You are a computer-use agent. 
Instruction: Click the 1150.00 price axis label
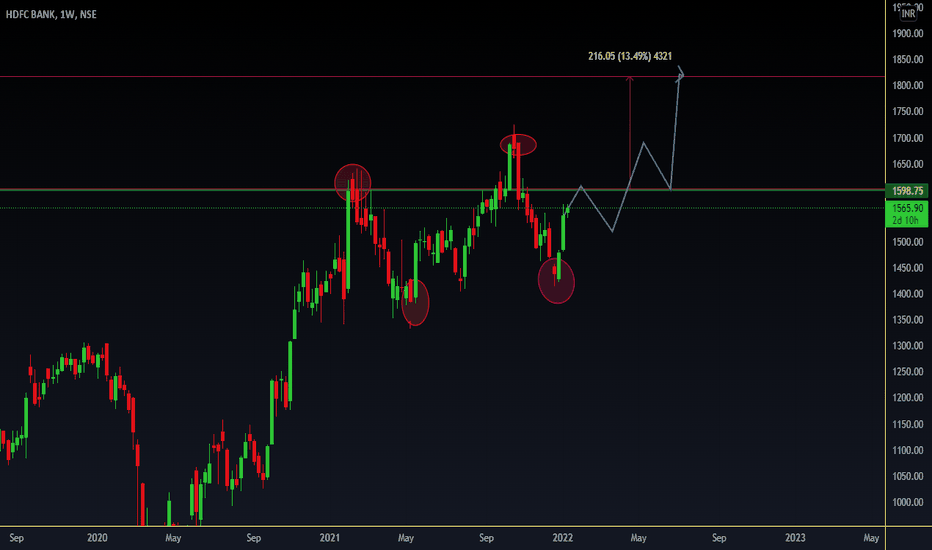coord(908,424)
